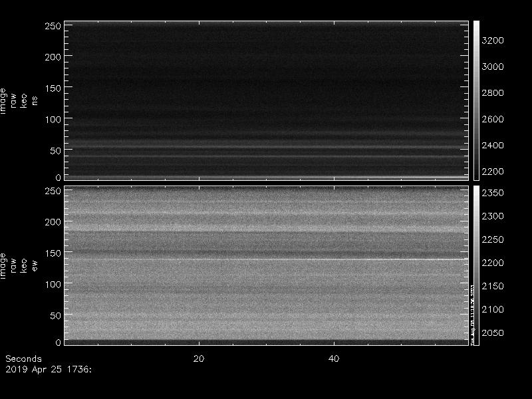Click the rotated 'raw' label beside the bottom plot
The image size is (532, 399).
pos(13,265)
